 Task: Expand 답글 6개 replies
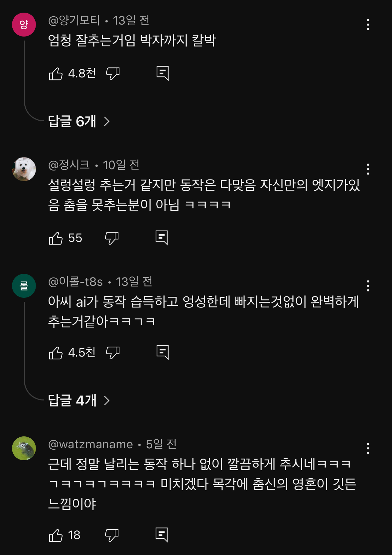pos(79,121)
